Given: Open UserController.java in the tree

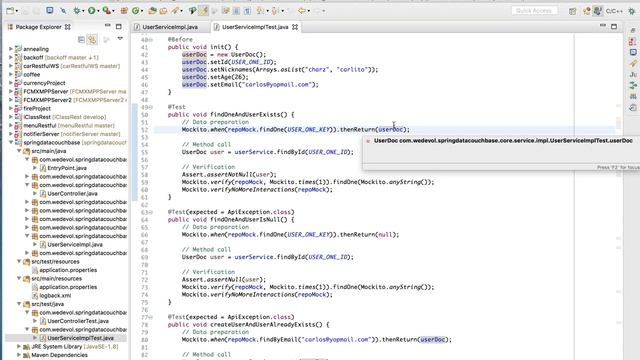Looking at the screenshot, I should (72, 193).
